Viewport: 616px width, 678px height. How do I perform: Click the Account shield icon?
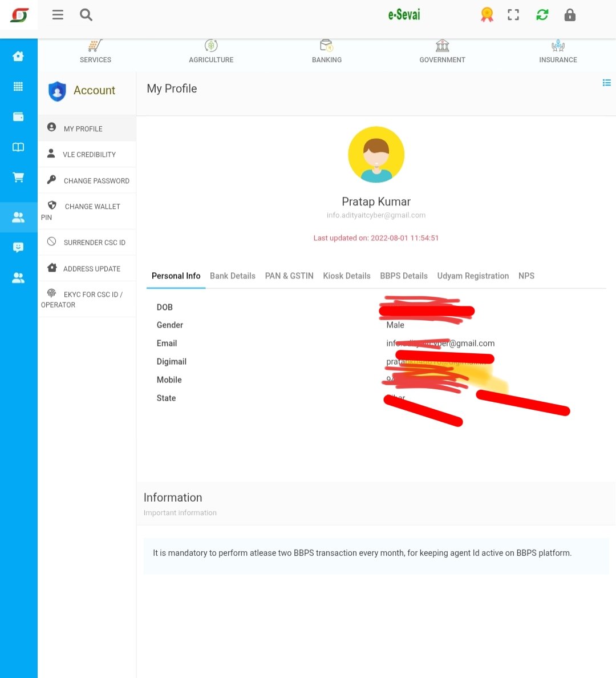coord(57,91)
